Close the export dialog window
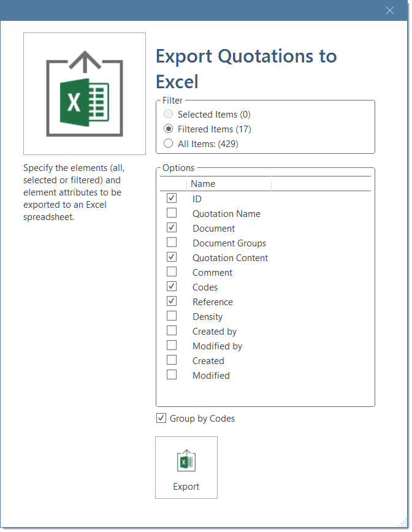 point(389,10)
